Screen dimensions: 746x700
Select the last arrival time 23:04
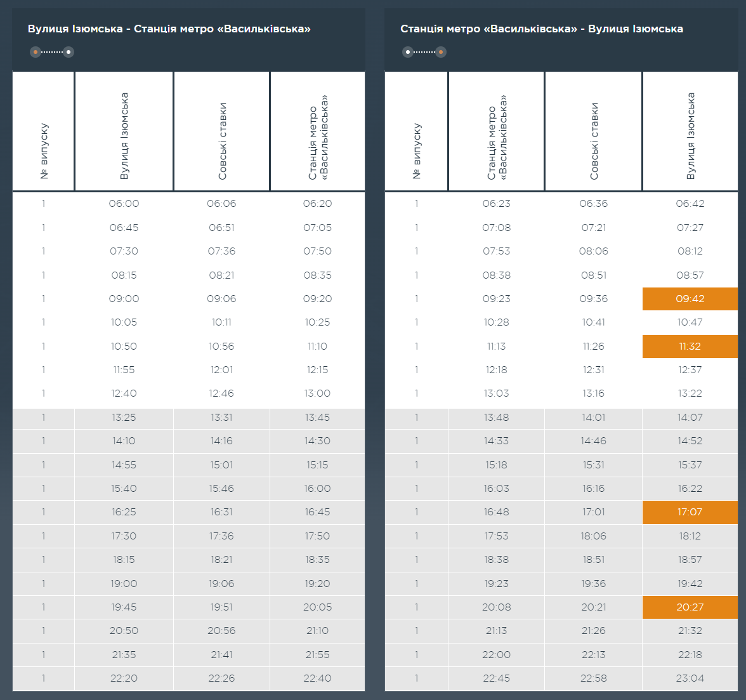click(x=690, y=678)
